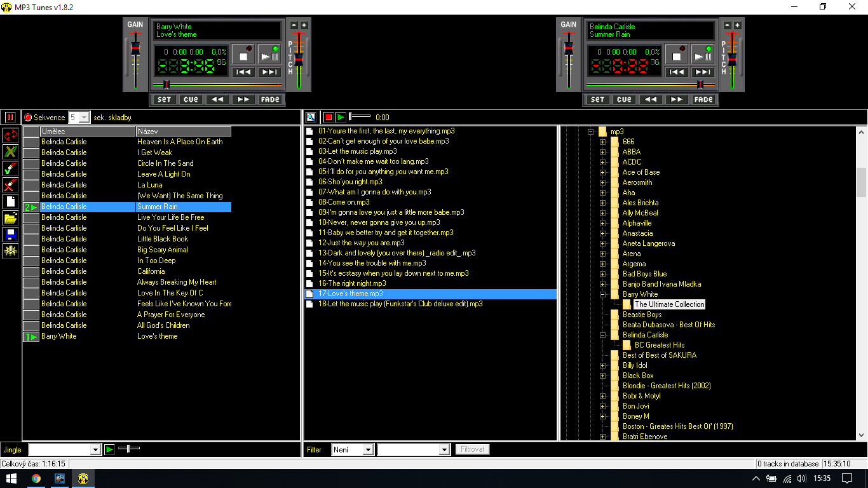The width and height of the screenshot is (868, 488).
Task: Click the FADE button on the right deck
Action: pyautogui.click(x=703, y=100)
